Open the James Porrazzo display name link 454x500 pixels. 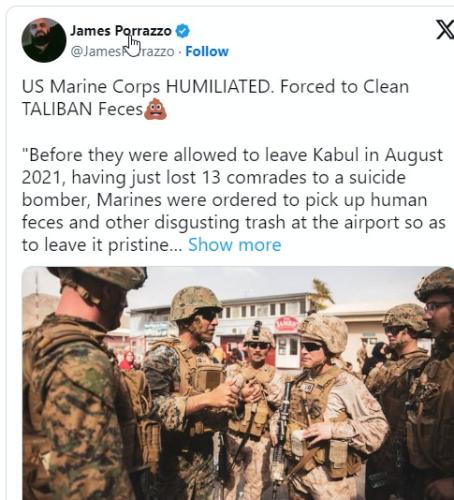pos(121,31)
